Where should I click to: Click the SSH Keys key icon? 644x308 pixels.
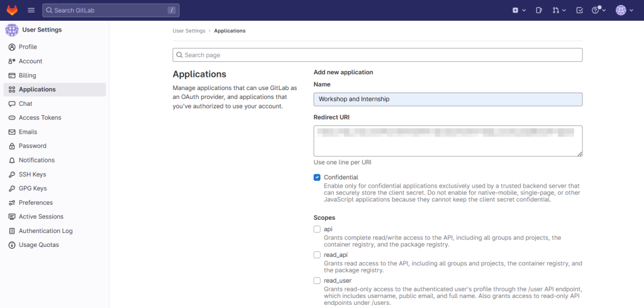coord(12,174)
